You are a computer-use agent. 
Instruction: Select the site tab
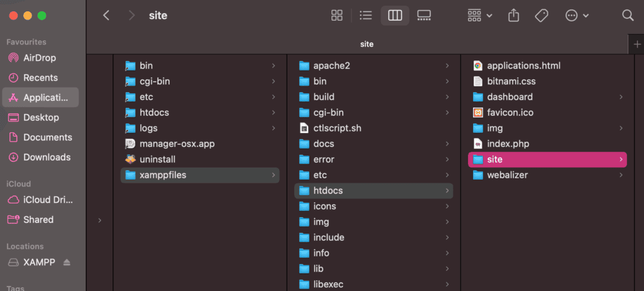[367, 44]
